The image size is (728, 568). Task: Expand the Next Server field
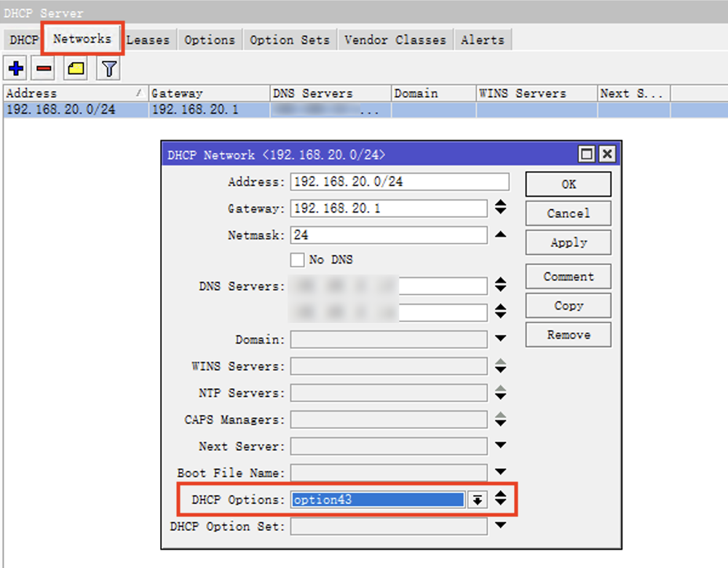(500, 446)
